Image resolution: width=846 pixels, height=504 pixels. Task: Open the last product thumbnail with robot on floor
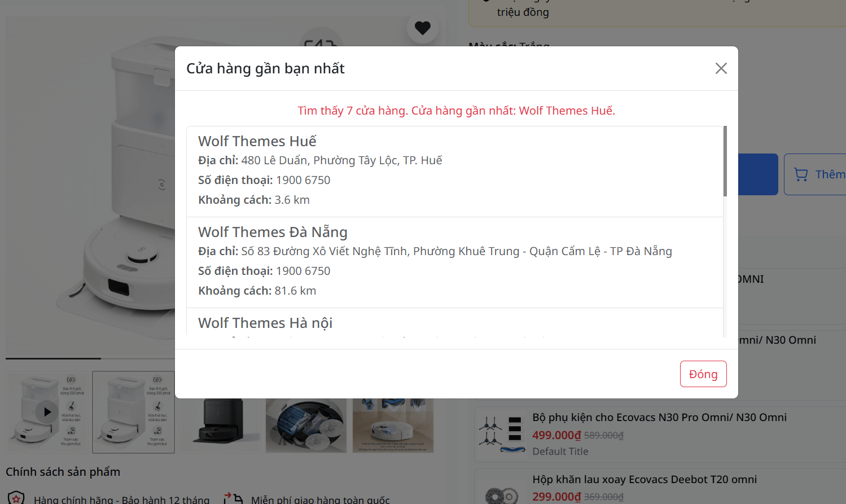click(x=393, y=425)
